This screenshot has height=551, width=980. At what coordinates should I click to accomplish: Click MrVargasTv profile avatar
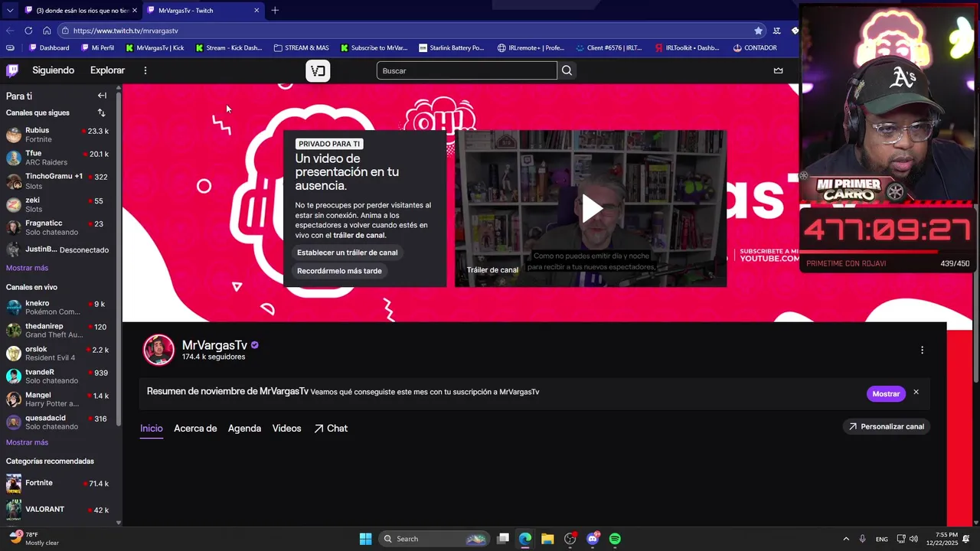[x=158, y=350]
